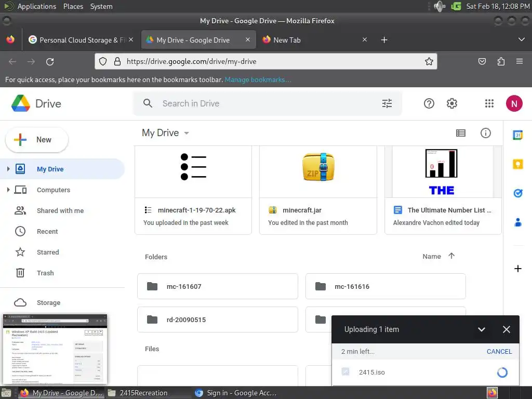This screenshot has width=532, height=399.
Task: List all tabs dropdown in Firefox
Action: tap(521, 39)
